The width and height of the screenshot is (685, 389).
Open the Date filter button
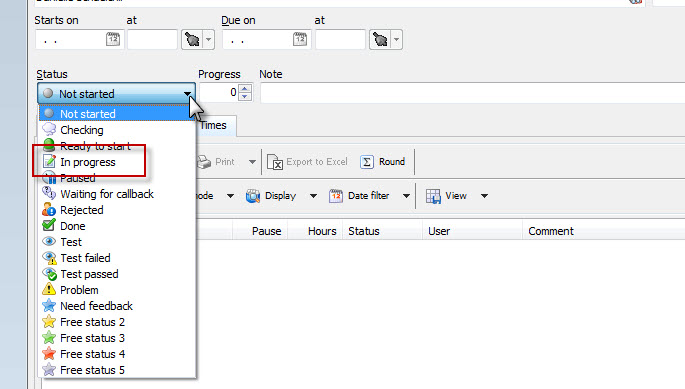pos(359,196)
